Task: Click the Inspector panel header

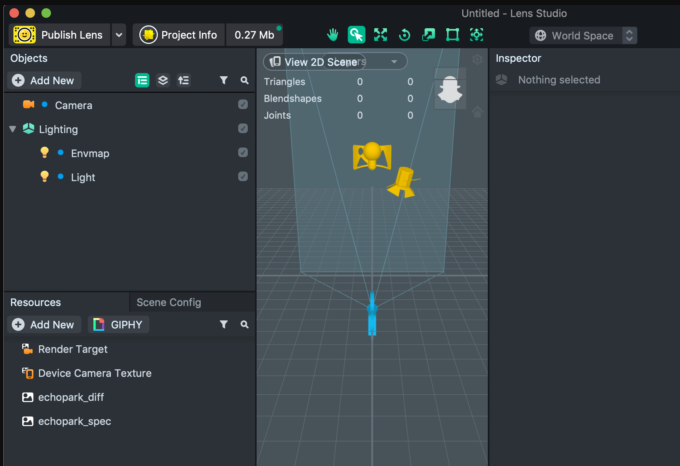Action: tap(518, 58)
